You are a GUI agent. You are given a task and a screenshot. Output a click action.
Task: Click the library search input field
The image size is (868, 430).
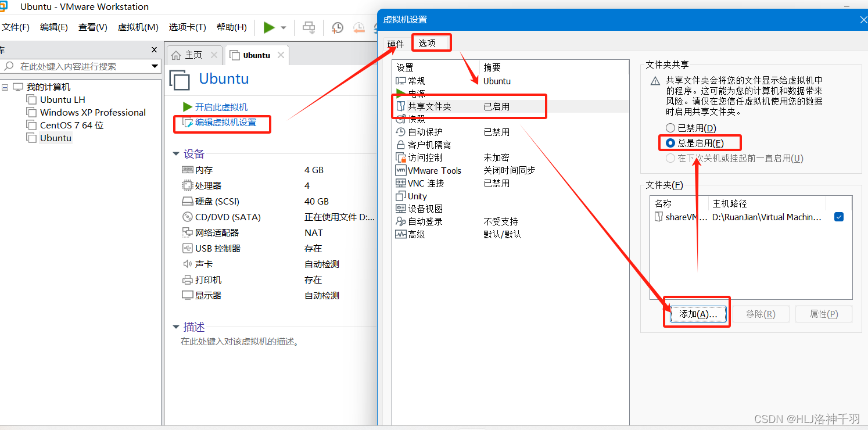pos(80,66)
